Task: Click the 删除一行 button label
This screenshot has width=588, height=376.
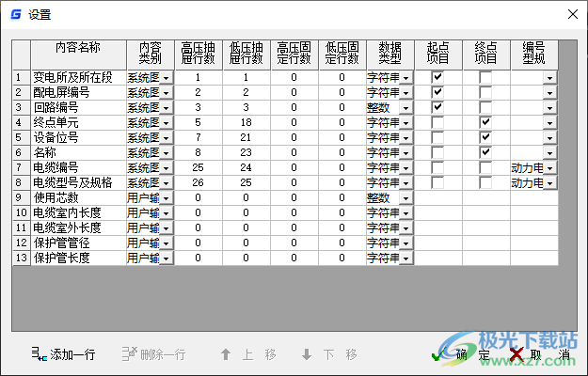Action: pyautogui.click(x=163, y=354)
